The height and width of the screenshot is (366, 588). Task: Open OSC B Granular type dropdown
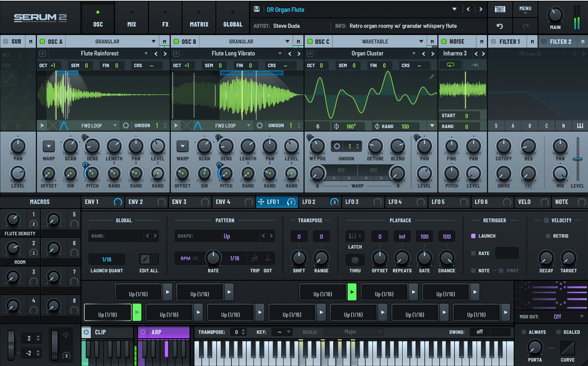tap(245, 42)
